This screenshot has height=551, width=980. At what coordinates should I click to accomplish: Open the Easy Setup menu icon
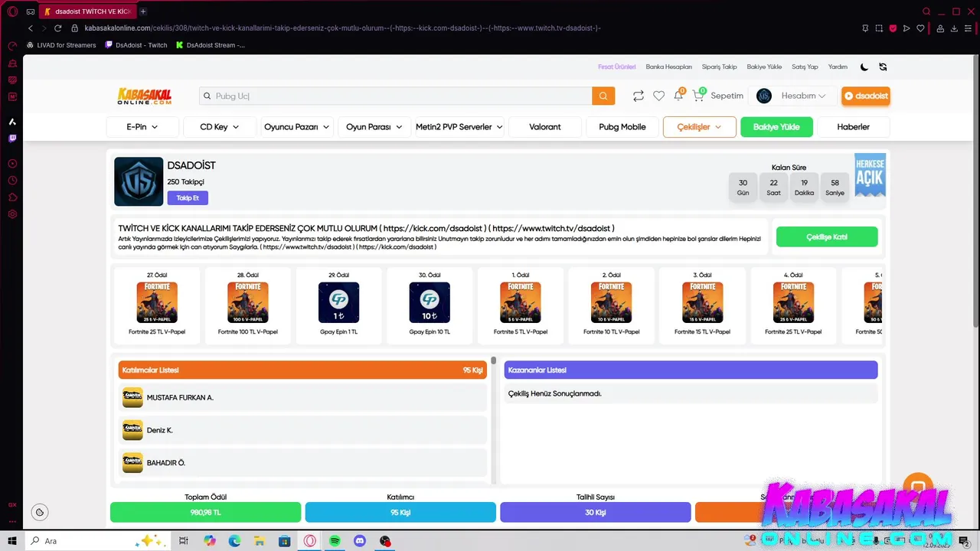point(969,28)
